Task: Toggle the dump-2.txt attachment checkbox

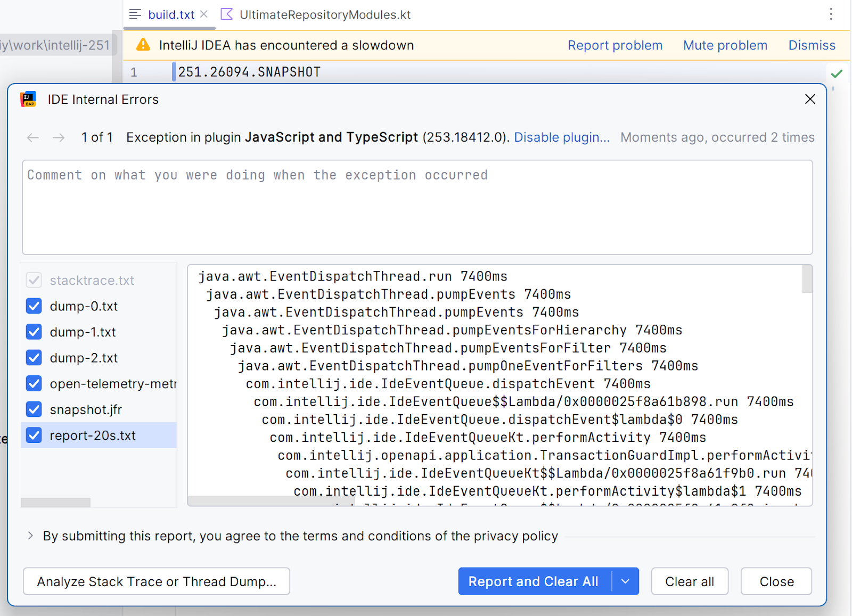Action: pyautogui.click(x=34, y=358)
